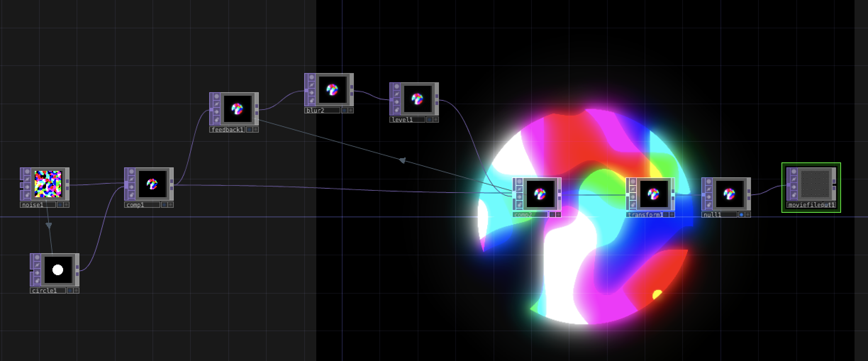
Task: Bypass the circle1 operator
Action: point(37,273)
